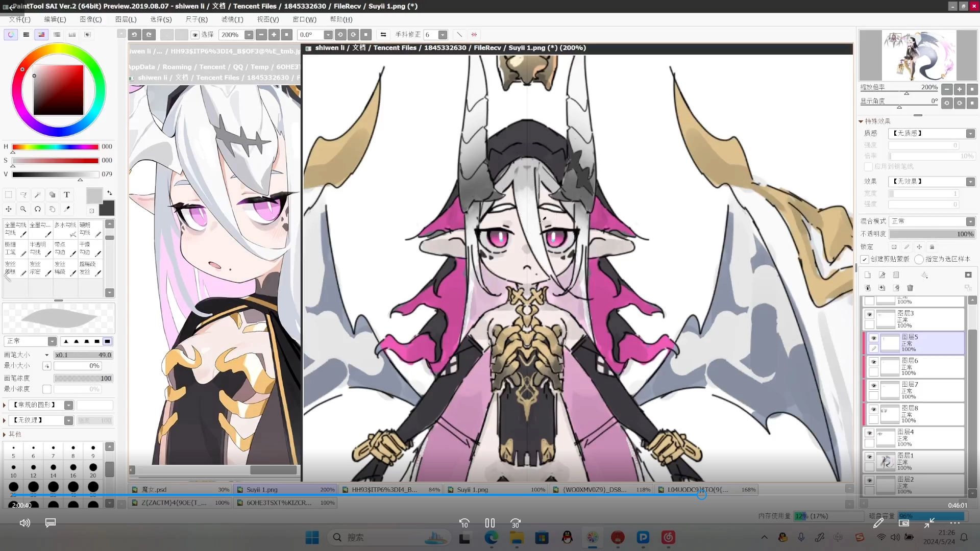The width and height of the screenshot is (980, 551).
Task: Hide layer 图层3 using its eye icon
Action: pos(869,314)
